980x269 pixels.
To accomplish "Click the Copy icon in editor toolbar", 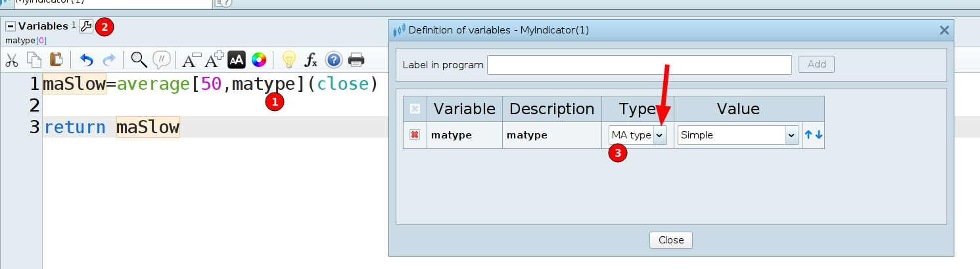I will pyautogui.click(x=34, y=60).
